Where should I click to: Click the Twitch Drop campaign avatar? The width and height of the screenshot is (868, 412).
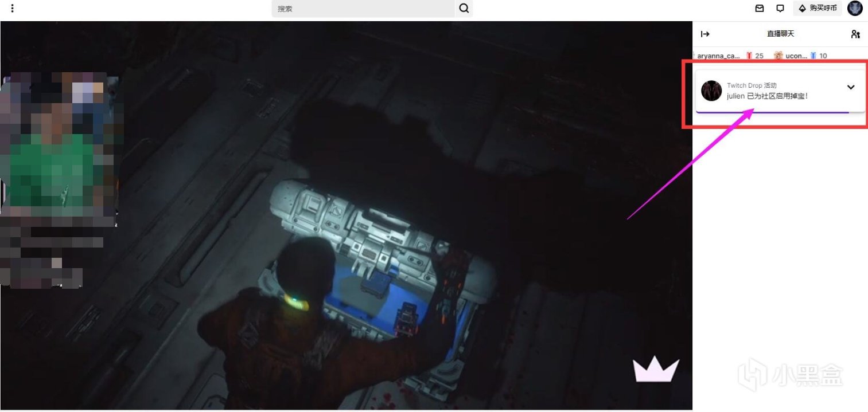pos(711,91)
